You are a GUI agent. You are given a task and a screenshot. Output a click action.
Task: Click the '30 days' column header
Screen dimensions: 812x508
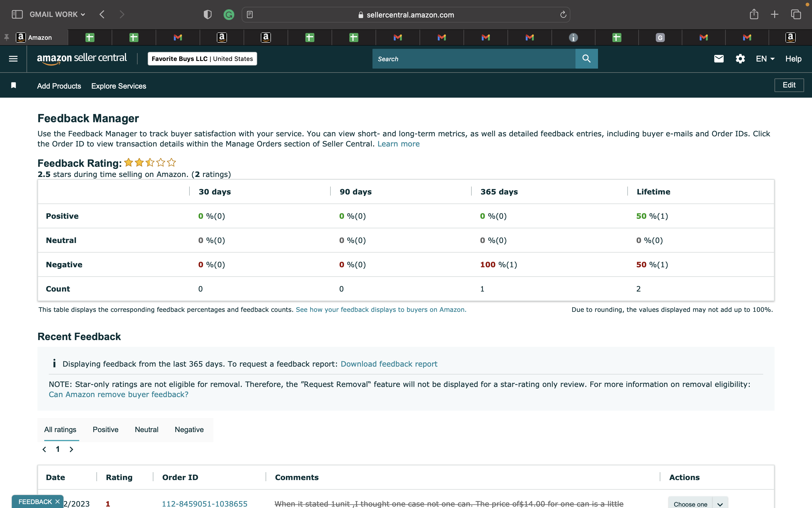point(215,192)
